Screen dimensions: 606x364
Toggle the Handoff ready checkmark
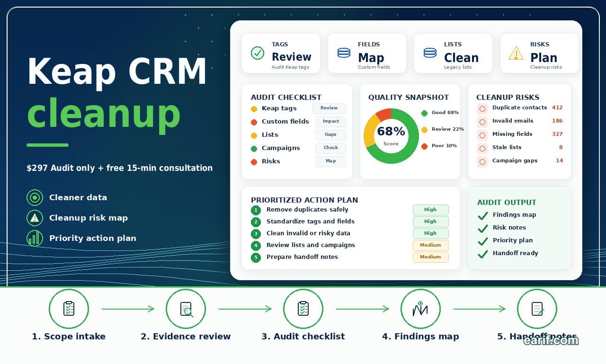coord(483,254)
